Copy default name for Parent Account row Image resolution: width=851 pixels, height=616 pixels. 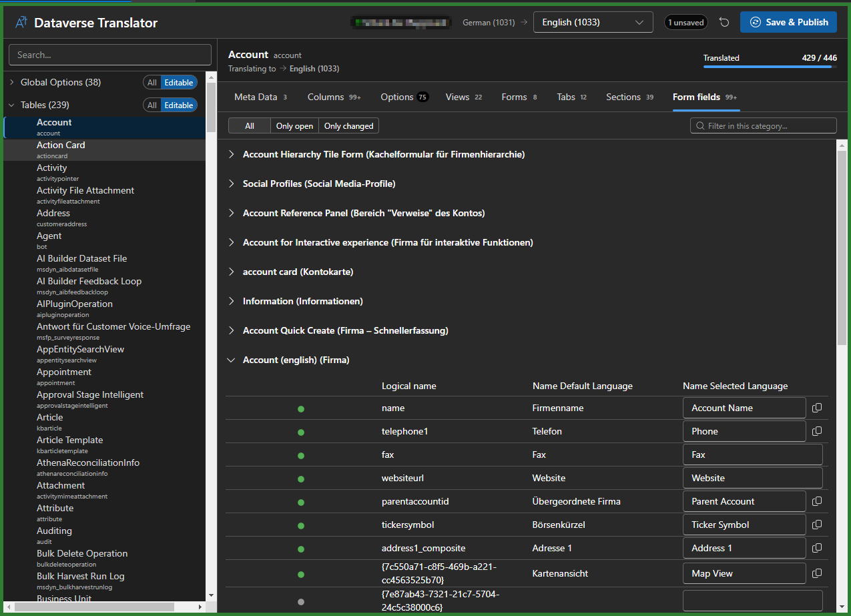point(817,501)
